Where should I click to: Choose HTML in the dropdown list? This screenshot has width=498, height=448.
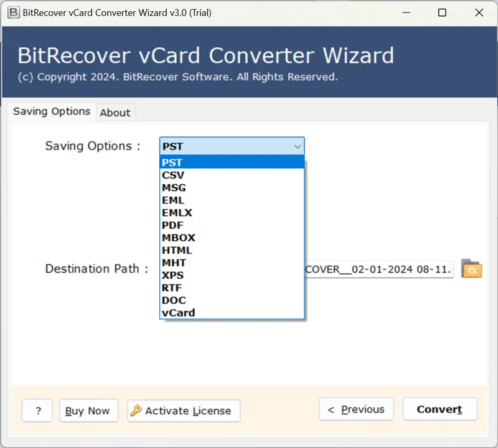tap(232, 250)
